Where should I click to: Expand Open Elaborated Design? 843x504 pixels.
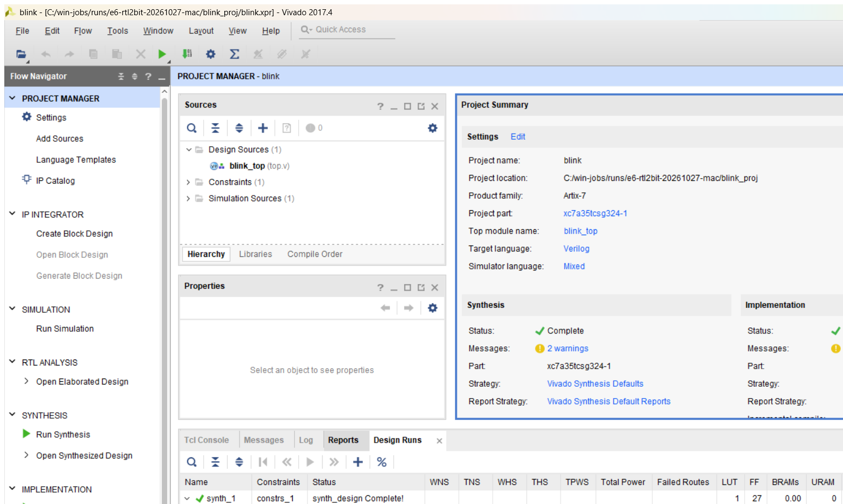(27, 381)
